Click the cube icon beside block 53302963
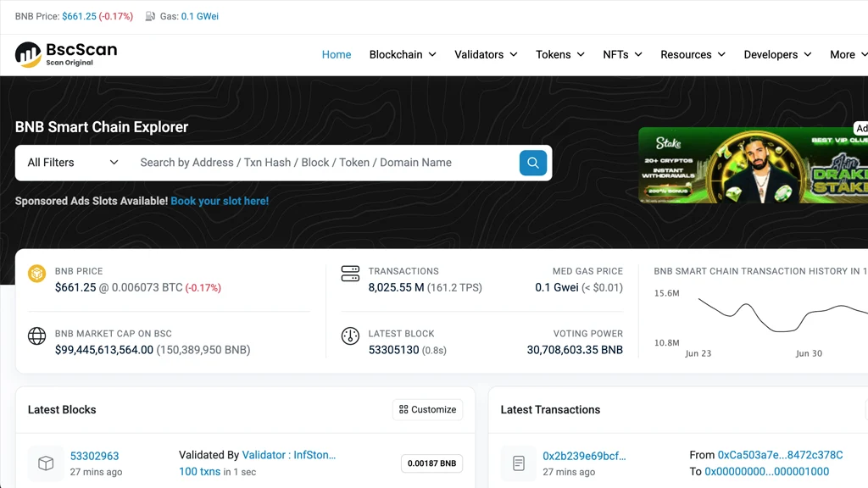 pos(46,463)
